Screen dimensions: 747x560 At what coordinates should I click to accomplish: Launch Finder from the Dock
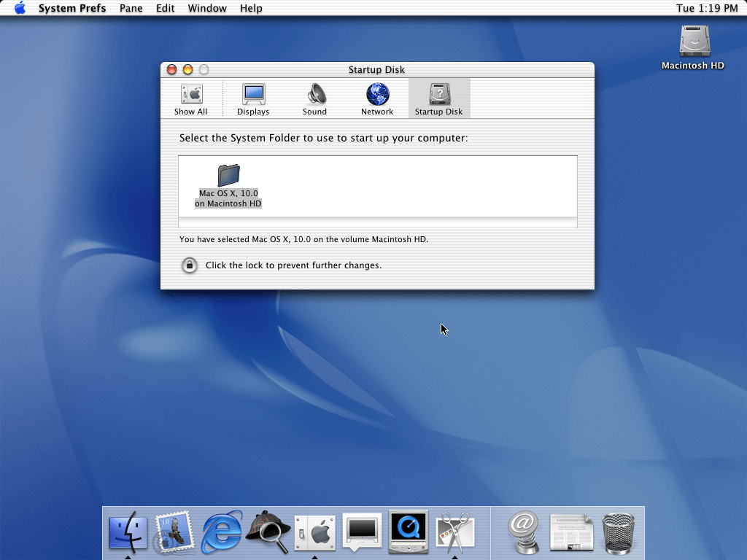pos(128,532)
